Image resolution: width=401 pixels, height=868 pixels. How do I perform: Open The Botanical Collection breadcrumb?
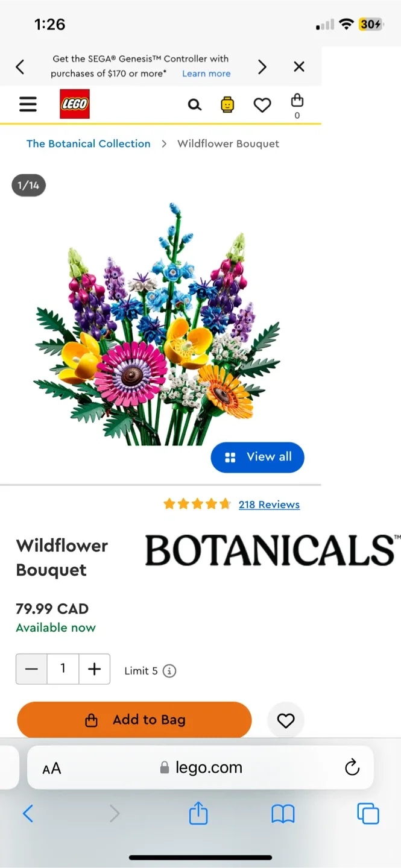[89, 143]
